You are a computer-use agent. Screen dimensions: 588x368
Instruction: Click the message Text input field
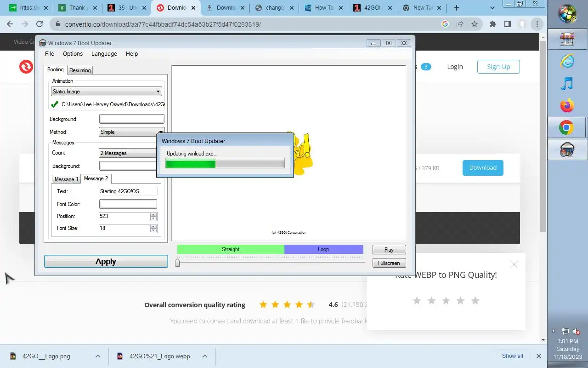click(x=128, y=191)
